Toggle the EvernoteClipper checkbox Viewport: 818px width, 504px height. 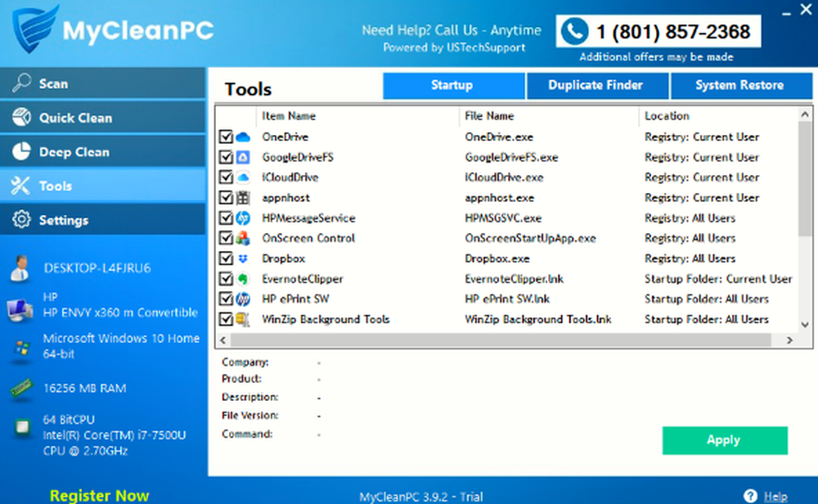click(226, 279)
